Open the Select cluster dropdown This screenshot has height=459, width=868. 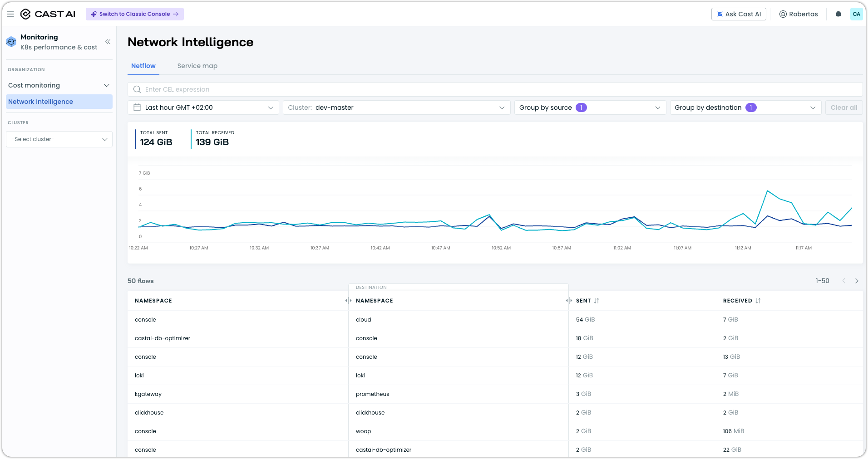[x=59, y=139]
